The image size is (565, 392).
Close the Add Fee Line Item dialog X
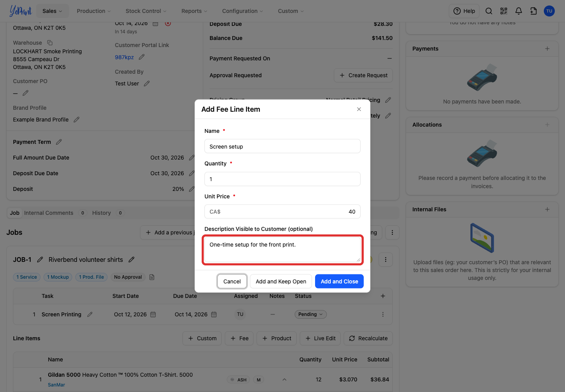coord(359,109)
